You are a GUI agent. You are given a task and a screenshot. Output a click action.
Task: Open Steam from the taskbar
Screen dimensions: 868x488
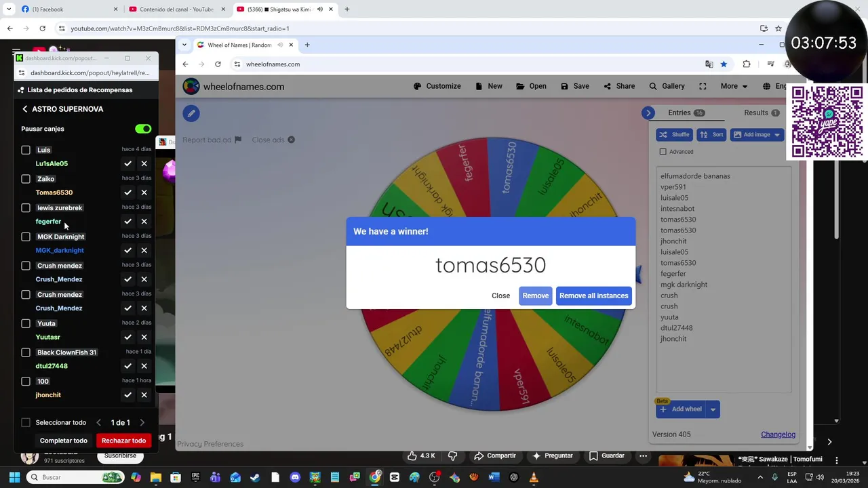pyautogui.click(x=255, y=477)
